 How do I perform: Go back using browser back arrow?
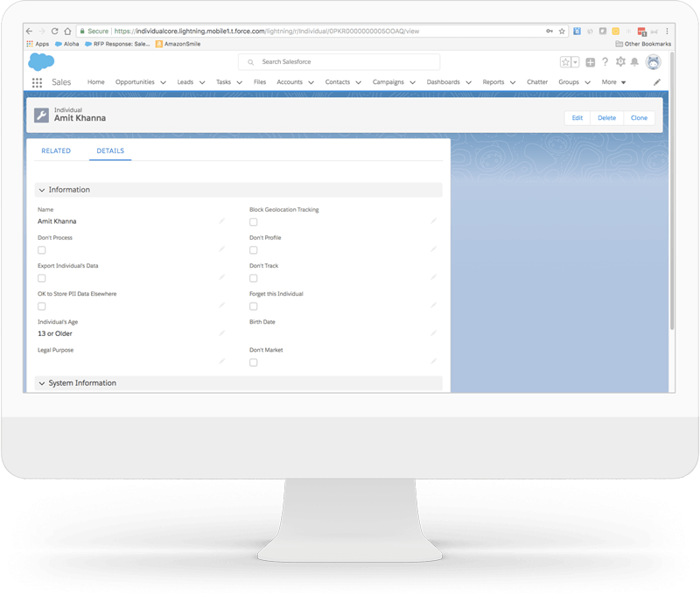tap(30, 31)
